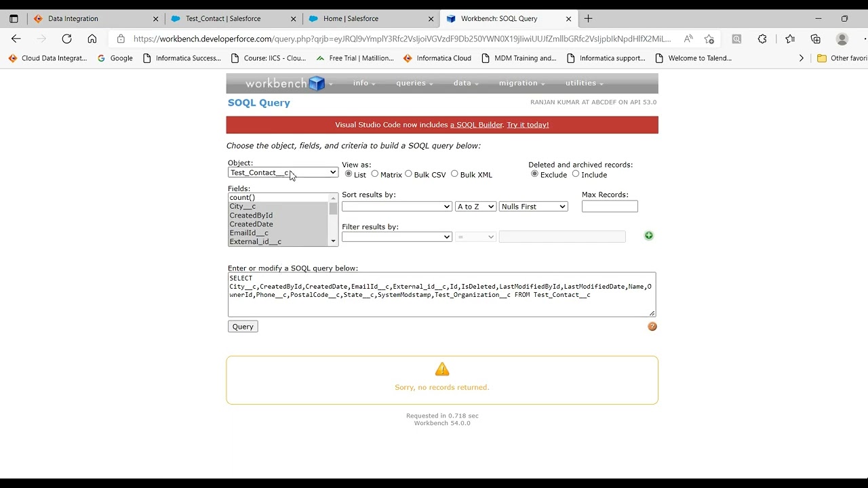This screenshot has height=488, width=868.
Task: Select the Bulk XML radio button
Action: [x=454, y=174]
